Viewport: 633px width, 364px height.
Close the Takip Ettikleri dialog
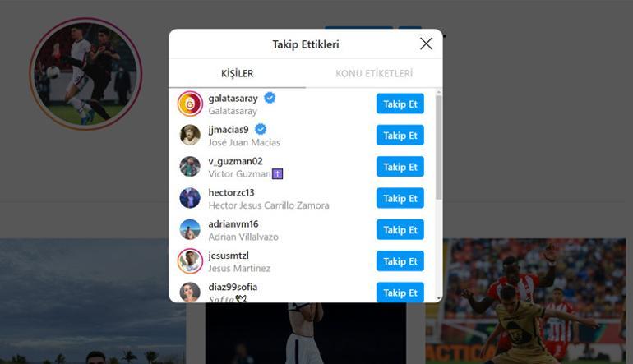pos(426,44)
